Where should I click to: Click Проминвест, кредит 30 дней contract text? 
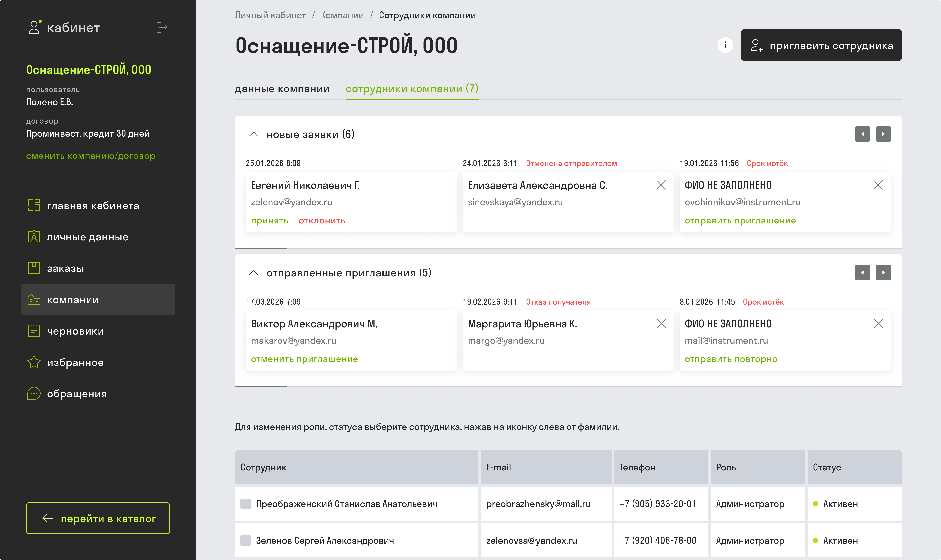[88, 134]
